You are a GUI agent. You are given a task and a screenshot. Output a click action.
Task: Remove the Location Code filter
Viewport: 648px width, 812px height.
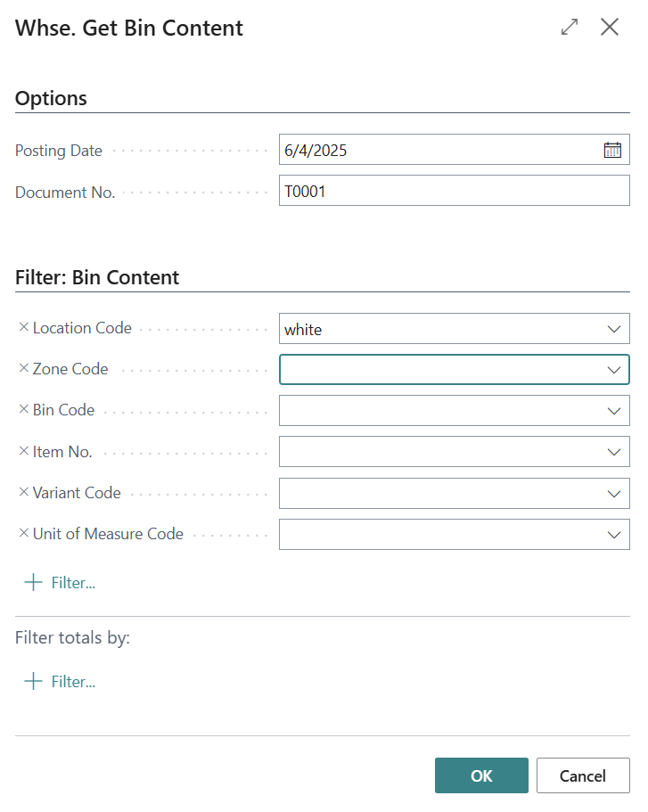point(24,328)
